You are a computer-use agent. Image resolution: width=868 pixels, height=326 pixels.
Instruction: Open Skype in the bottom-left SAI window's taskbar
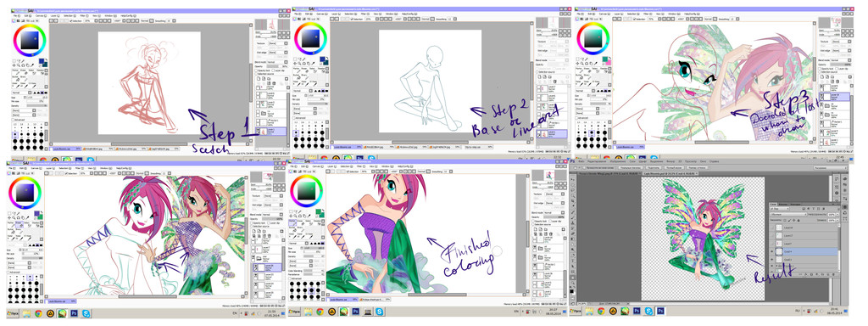tap(87, 313)
